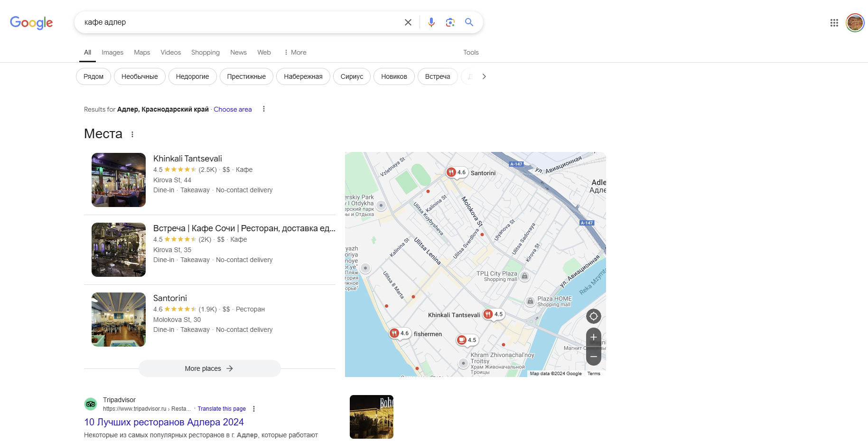Click Tripadvisor result image thumbnail
This screenshot has height=443, width=868.
[372, 417]
